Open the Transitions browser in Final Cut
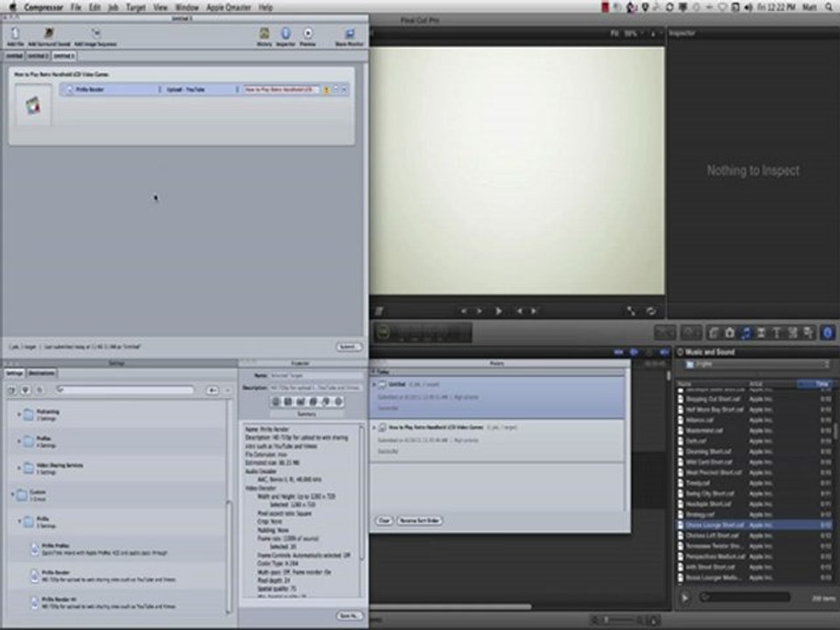The image size is (840, 630). point(760,333)
